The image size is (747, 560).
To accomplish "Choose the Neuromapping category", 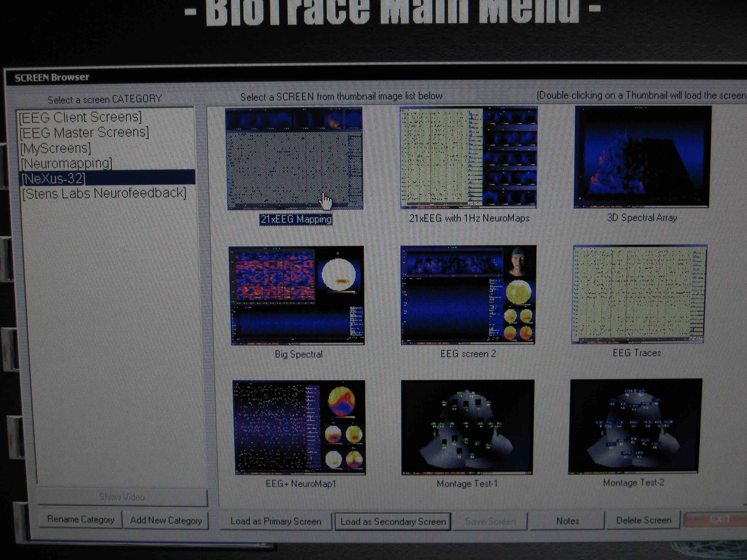I will point(67,163).
